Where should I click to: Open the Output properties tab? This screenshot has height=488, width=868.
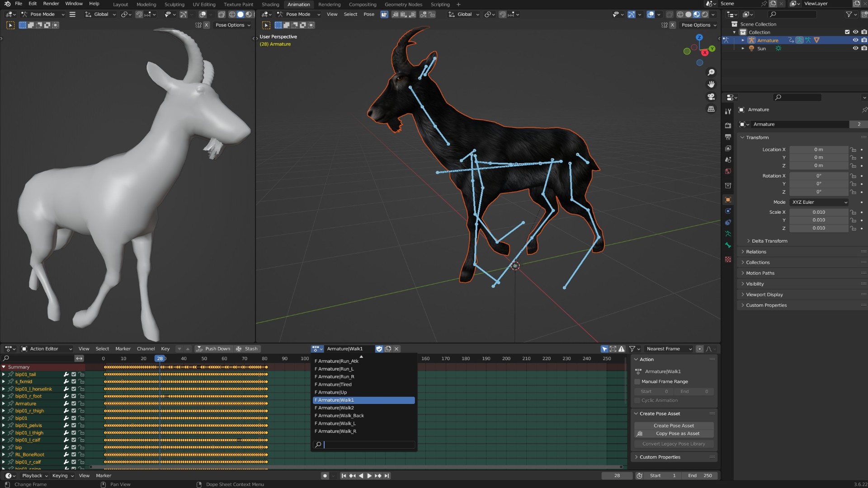(x=728, y=137)
